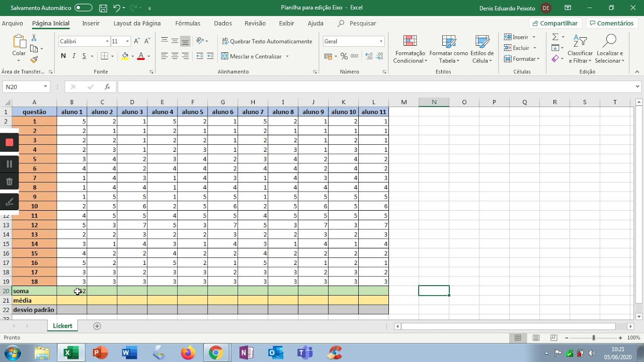
Task: Click Decrease Decimal icon
Action: coord(380,56)
